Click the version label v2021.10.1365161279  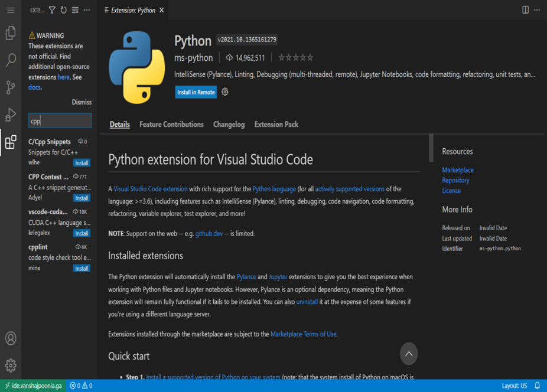(x=247, y=40)
